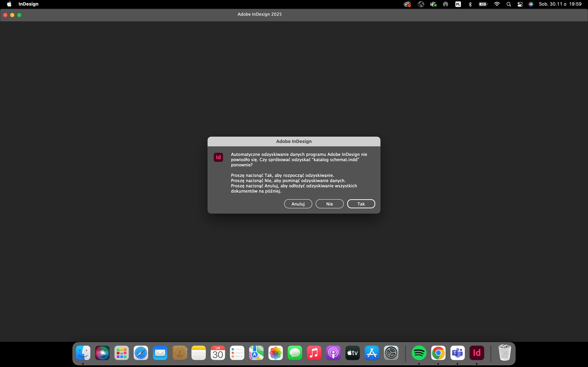This screenshot has height=367, width=588.
Task: Open Finder from the Dock
Action: [x=83, y=353]
